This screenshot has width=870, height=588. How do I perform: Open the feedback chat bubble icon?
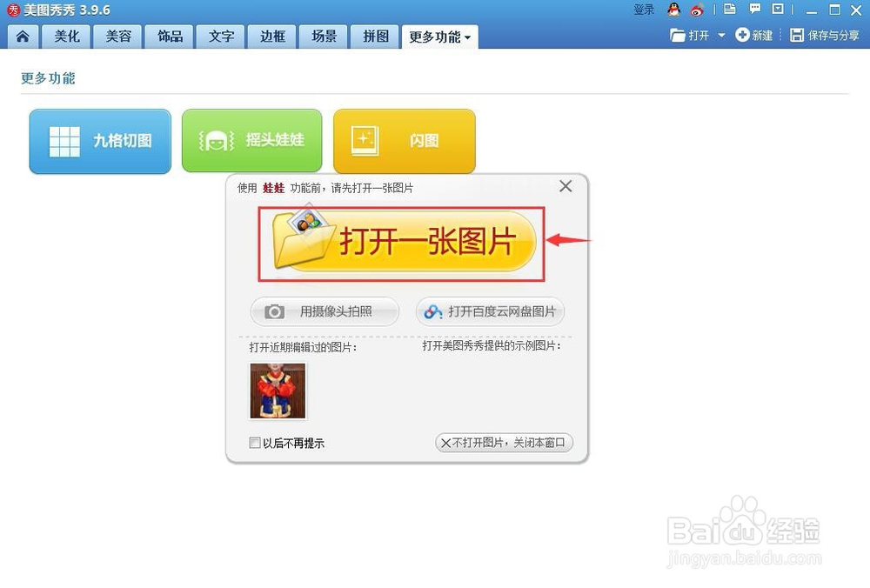pos(754,9)
